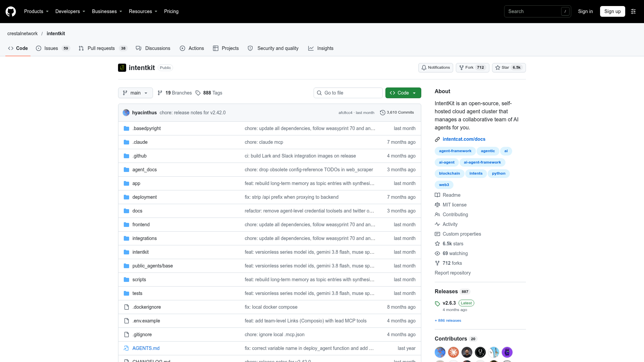The width and height of the screenshot is (644, 362).
Task: Select the blockchain topic tag
Action: pos(449,174)
